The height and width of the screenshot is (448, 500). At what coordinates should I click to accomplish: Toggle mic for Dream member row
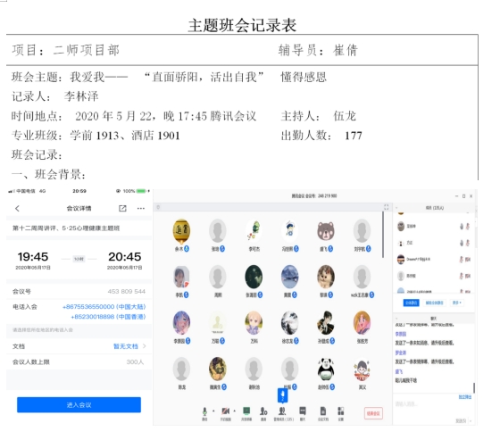462,260
